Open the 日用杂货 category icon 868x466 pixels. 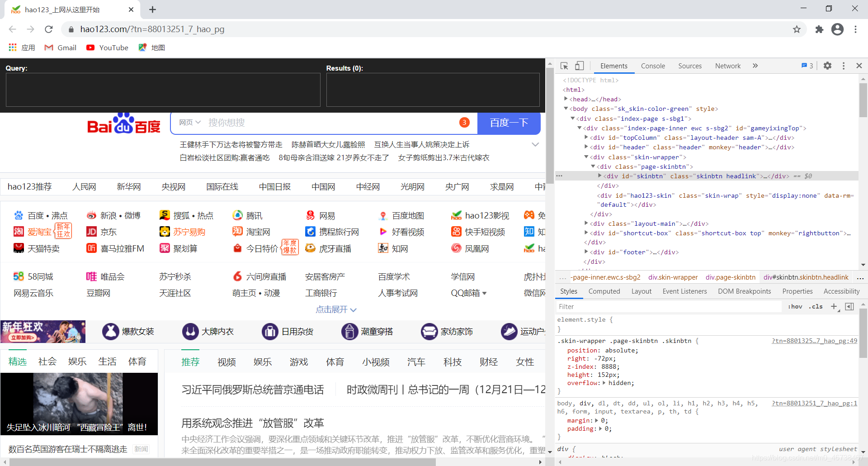tap(270, 332)
